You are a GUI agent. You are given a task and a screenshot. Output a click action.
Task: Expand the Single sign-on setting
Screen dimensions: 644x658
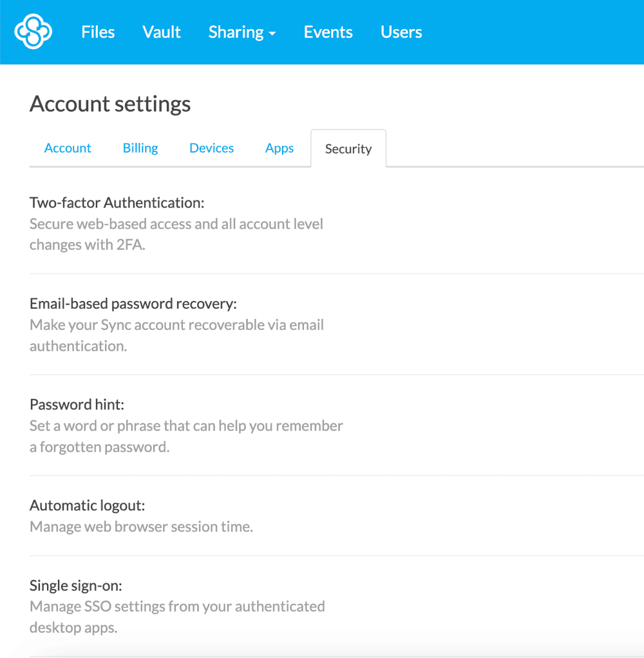(76, 585)
